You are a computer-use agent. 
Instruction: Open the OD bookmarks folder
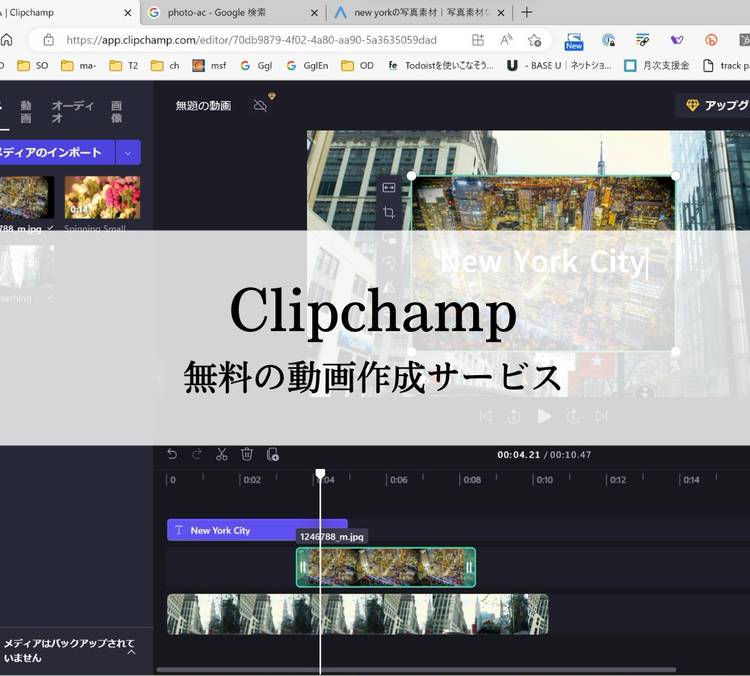(357, 66)
